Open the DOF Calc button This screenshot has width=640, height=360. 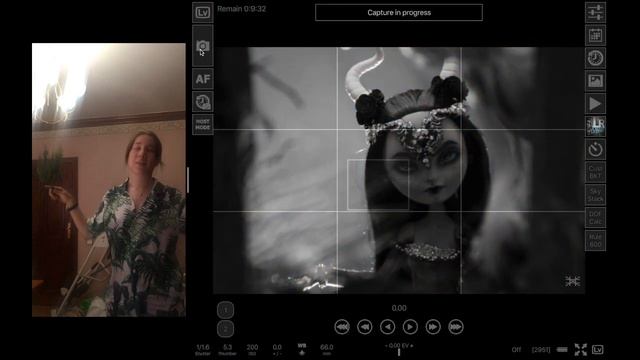point(595,218)
